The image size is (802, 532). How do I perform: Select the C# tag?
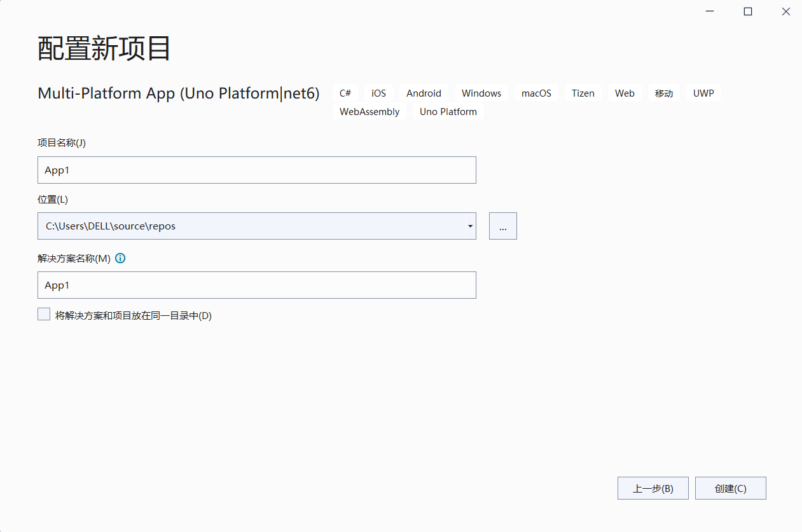pyautogui.click(x=345, y=93)
